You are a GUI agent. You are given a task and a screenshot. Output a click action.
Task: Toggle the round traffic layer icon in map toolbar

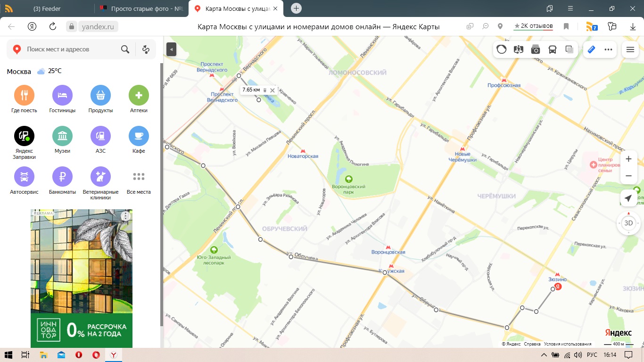pyautogui.click(x=502, y=49)
